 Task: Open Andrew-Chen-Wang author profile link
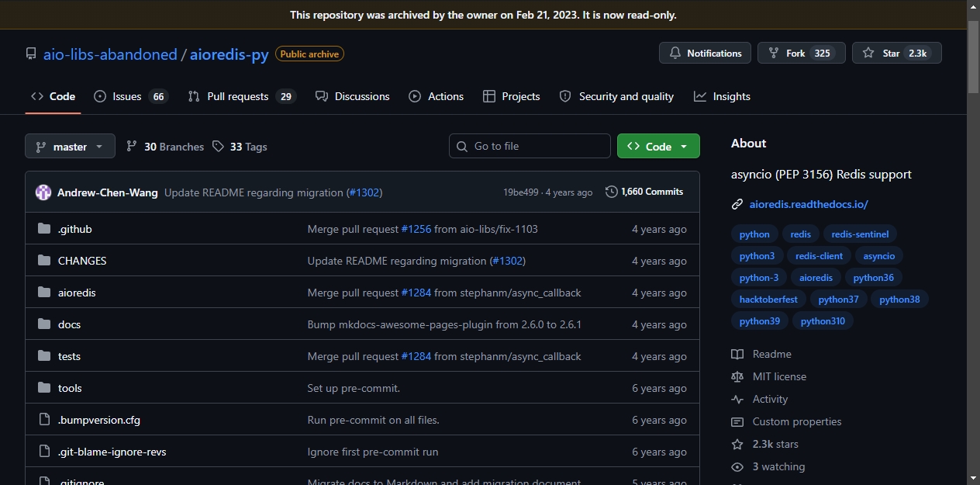pyautogui.click(x=108, y=192)
